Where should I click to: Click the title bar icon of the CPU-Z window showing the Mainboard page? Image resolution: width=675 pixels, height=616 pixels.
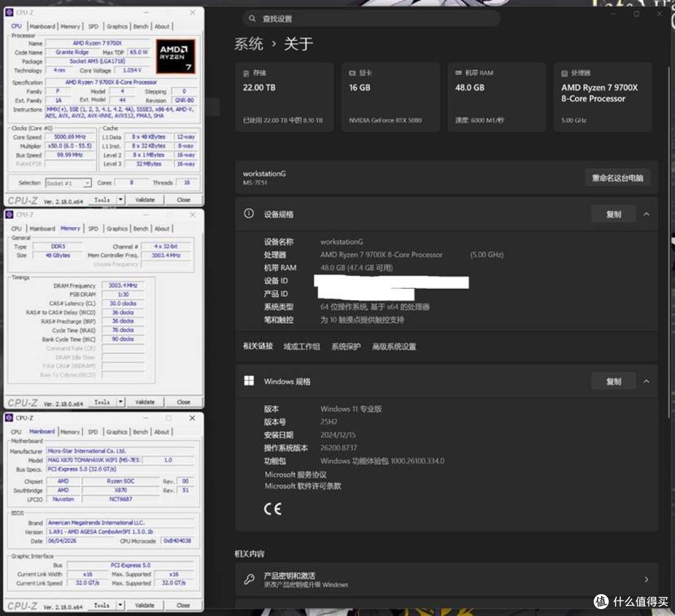tap(9, 418)
